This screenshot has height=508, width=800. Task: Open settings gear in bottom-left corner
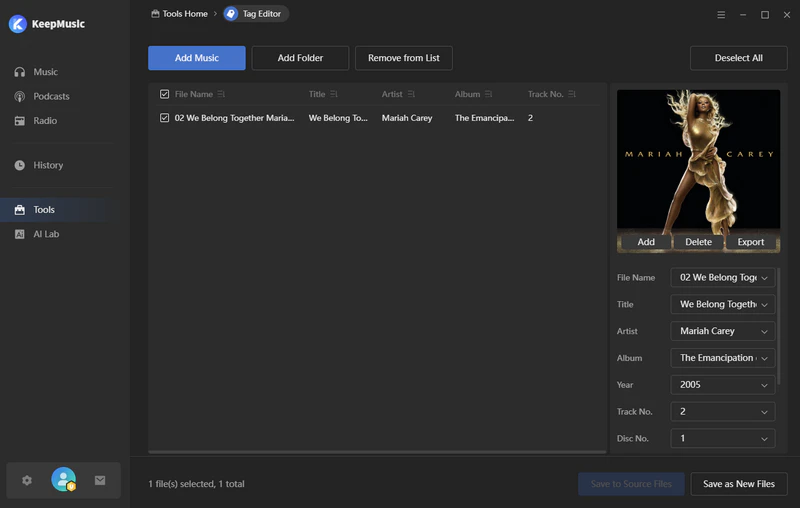pyautogui.click(x=27, y=480)
